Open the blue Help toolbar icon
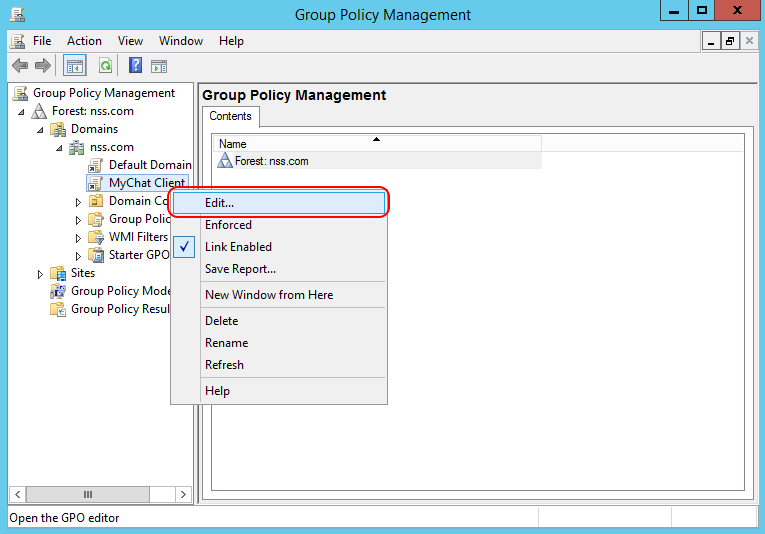This screenshot has width=765, height=534. [x=135, y=66]
